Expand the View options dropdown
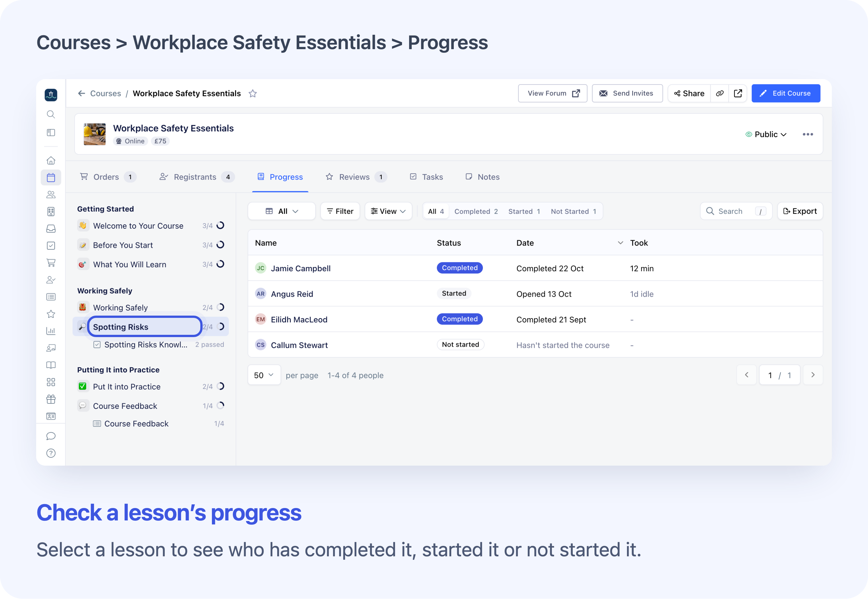The width and height of the screenshot is (868, 599). coord(389,211)
